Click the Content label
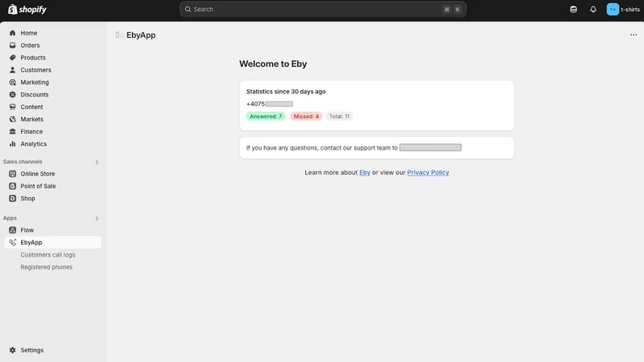 (x=31, y=107)
